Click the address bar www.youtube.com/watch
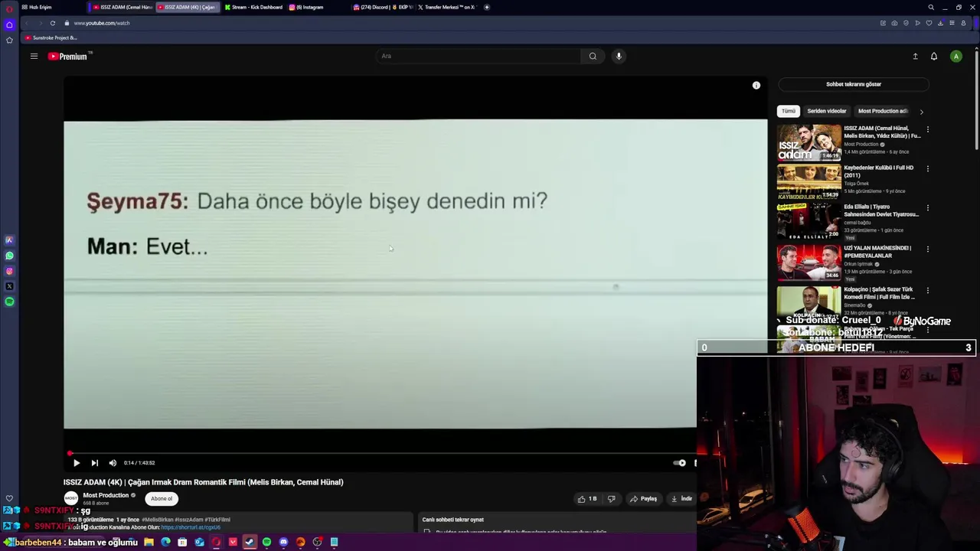980x551 pixels. point(102,23)
